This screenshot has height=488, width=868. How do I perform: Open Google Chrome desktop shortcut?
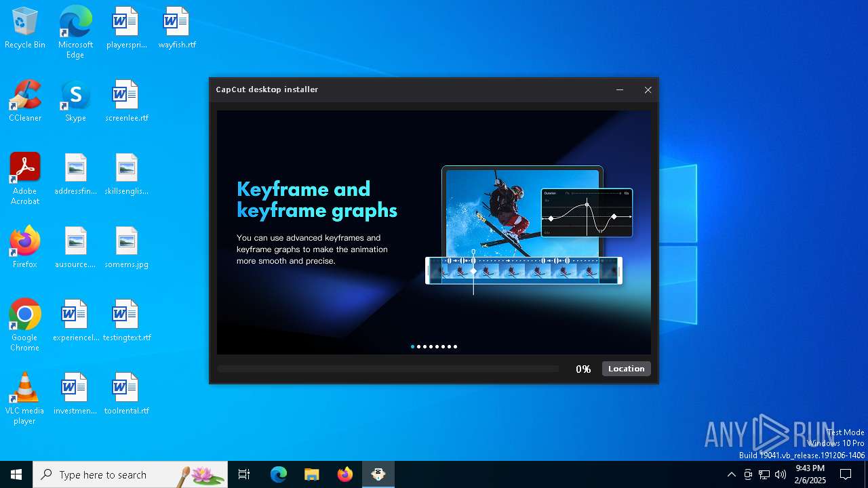[x=25, y=325]
